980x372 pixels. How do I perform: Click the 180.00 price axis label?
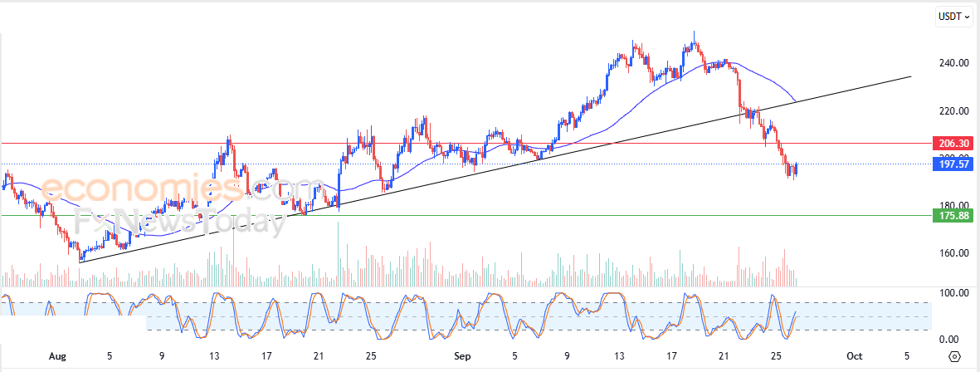(x=954, y=206)
